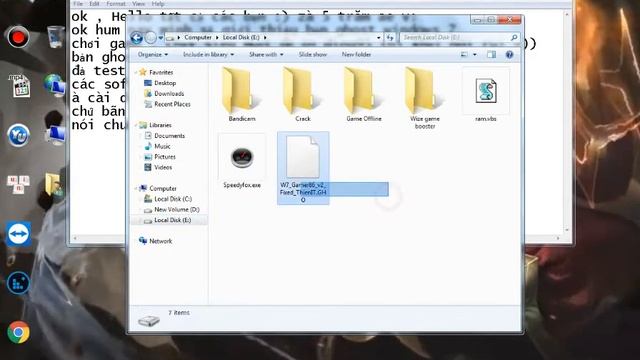Open Desktop in Favorites
The width and height of the screenshot is (640, 360).
pyautogui.click(x=165, y=83)
